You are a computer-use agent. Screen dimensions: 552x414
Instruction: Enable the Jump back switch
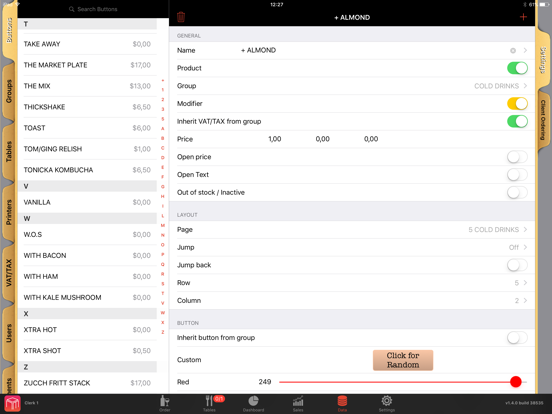coord(517,265)
